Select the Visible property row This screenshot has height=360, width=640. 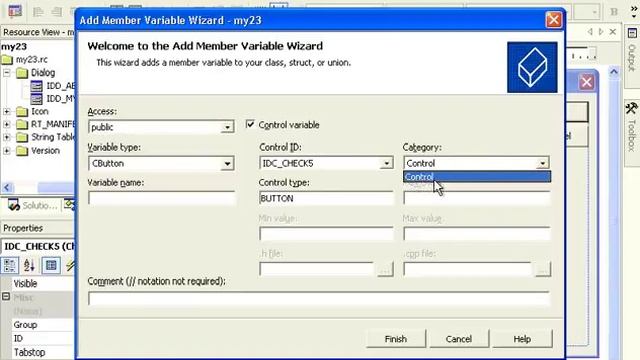tap(38, 283)
